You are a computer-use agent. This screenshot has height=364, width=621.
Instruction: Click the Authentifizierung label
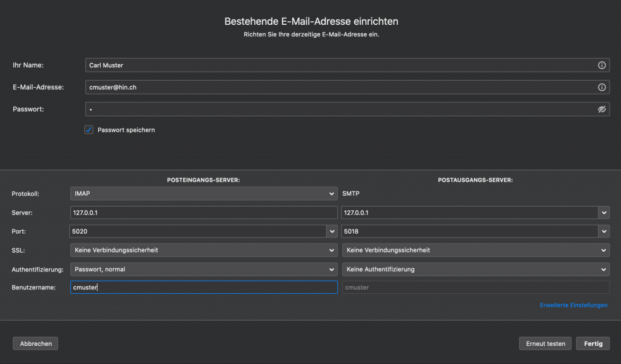(38, 270)
